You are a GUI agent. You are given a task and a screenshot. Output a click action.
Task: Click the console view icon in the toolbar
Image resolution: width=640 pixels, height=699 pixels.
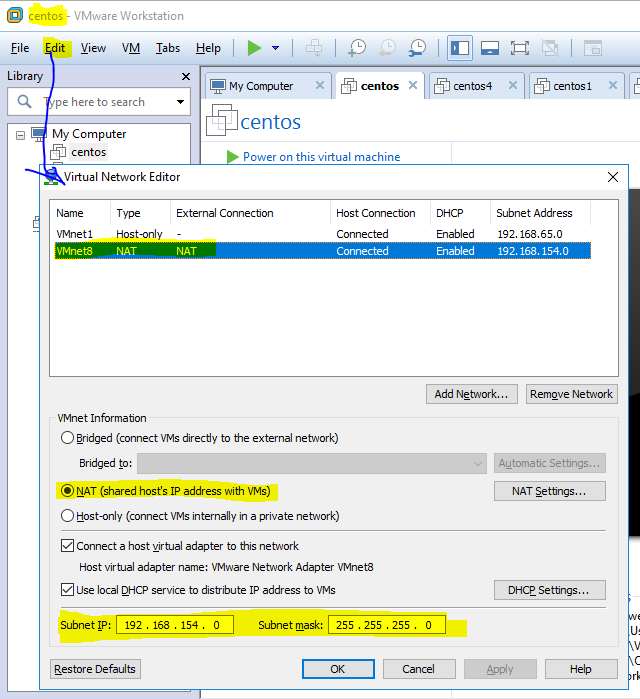pos(593,48)
